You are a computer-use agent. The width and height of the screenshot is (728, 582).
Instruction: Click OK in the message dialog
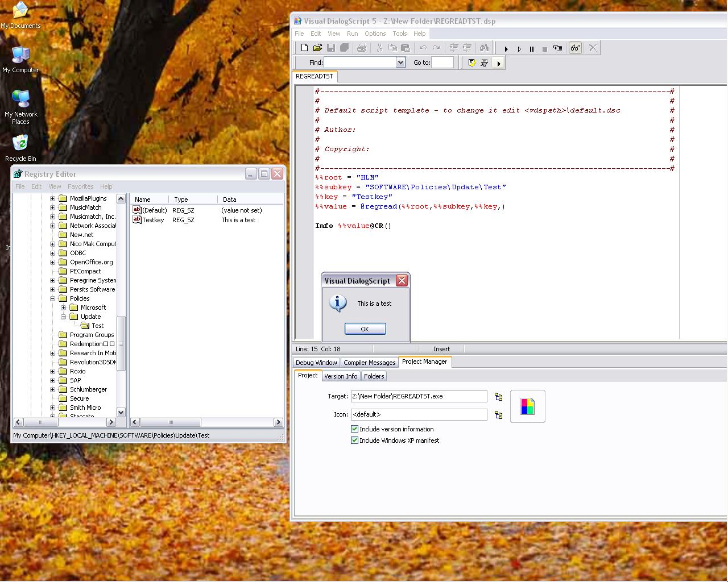[365, 329]
